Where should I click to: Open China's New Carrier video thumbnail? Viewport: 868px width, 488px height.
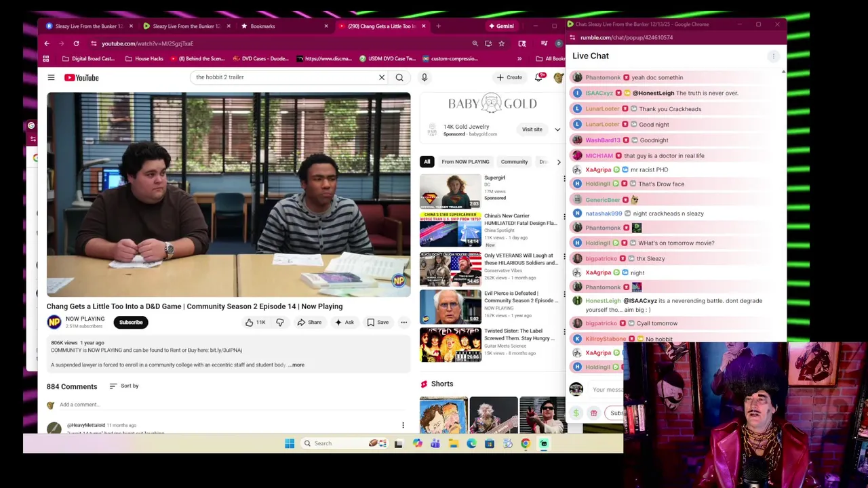(x=450, y=229)
